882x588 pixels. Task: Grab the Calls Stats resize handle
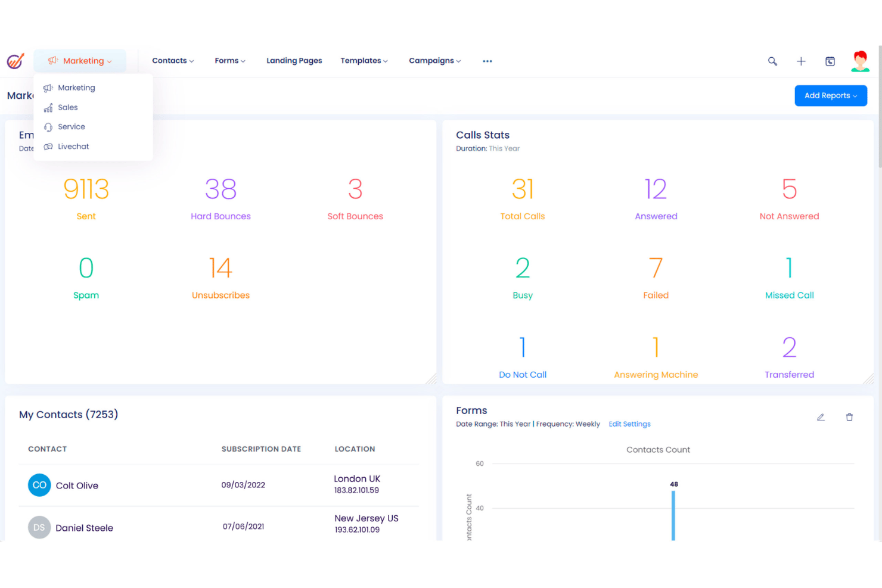click(x=869, y=379)
